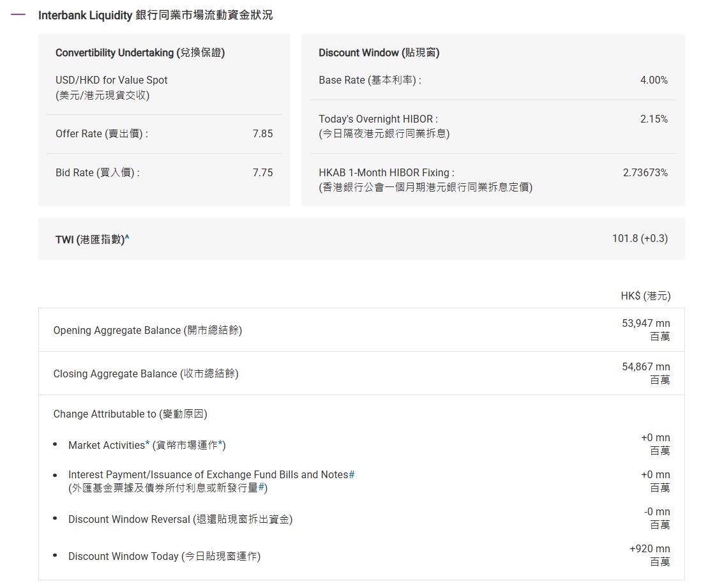Image resolution: width=701 pixels, height=588 pixels.
Task: Open the TWI caret footnote link
Action: coord(127,237)
